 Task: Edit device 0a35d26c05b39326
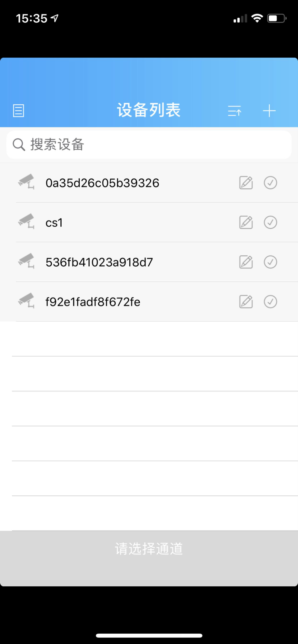[x=246, y=183]
